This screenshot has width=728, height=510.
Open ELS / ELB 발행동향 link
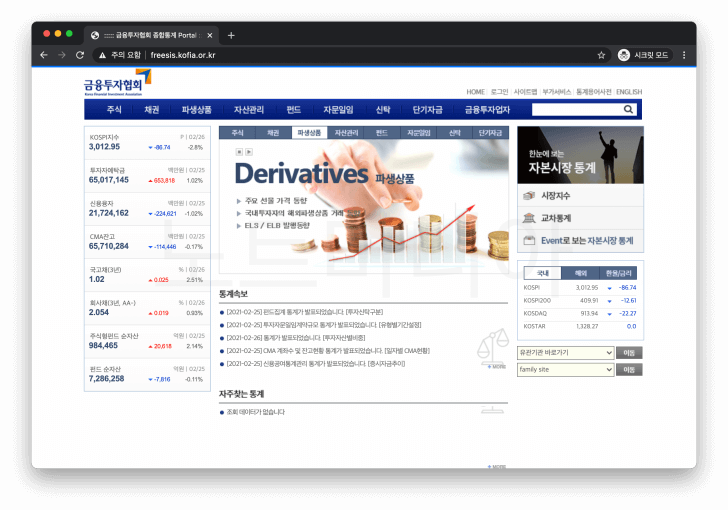tap(277, 225)
